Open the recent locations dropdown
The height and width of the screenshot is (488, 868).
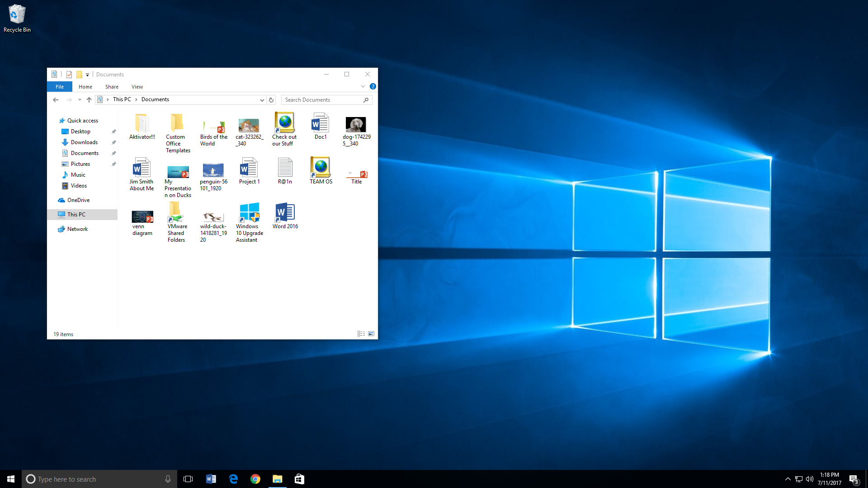point(80,100)
